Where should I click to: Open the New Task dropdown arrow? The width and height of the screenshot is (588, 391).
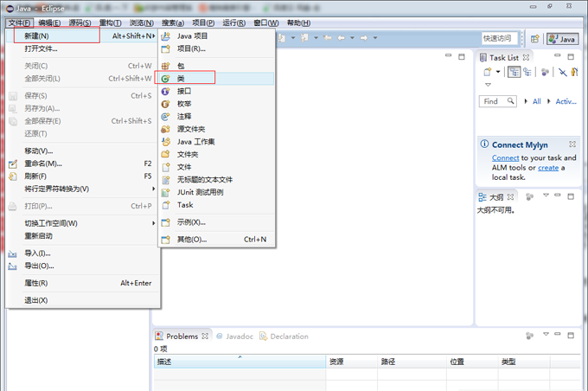[498, 73]
